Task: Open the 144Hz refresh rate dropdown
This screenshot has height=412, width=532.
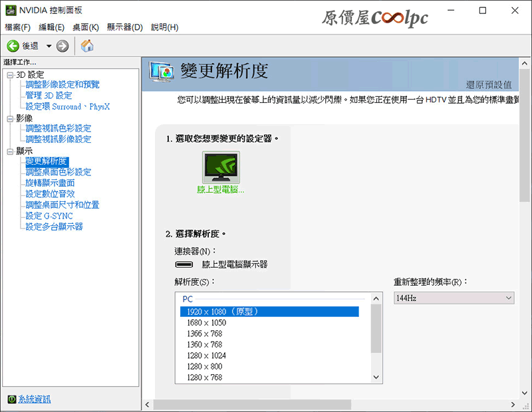Action: coord(454,298)
